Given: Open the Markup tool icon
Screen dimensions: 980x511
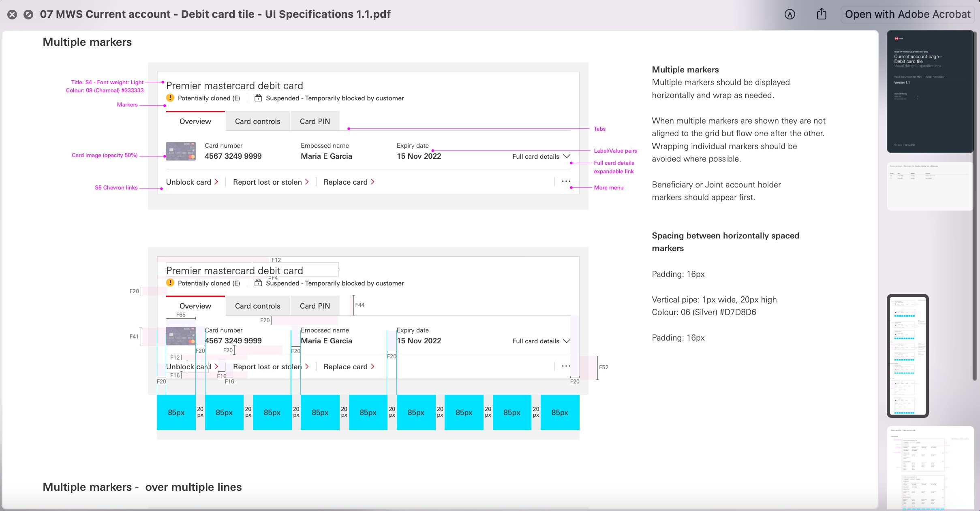Looking at the screenshot, I should 790,15.
